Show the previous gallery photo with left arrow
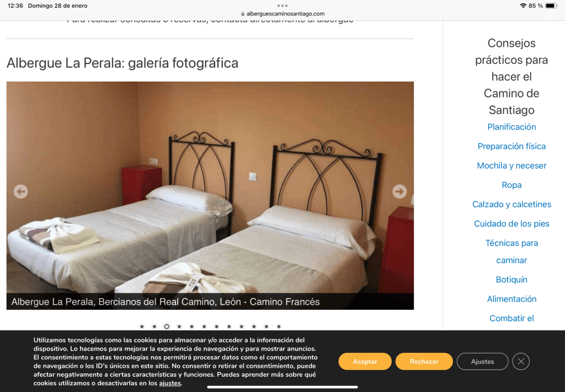Image resolution: width=565 pixels, height=392 pixels. click(x=20, y=191)
